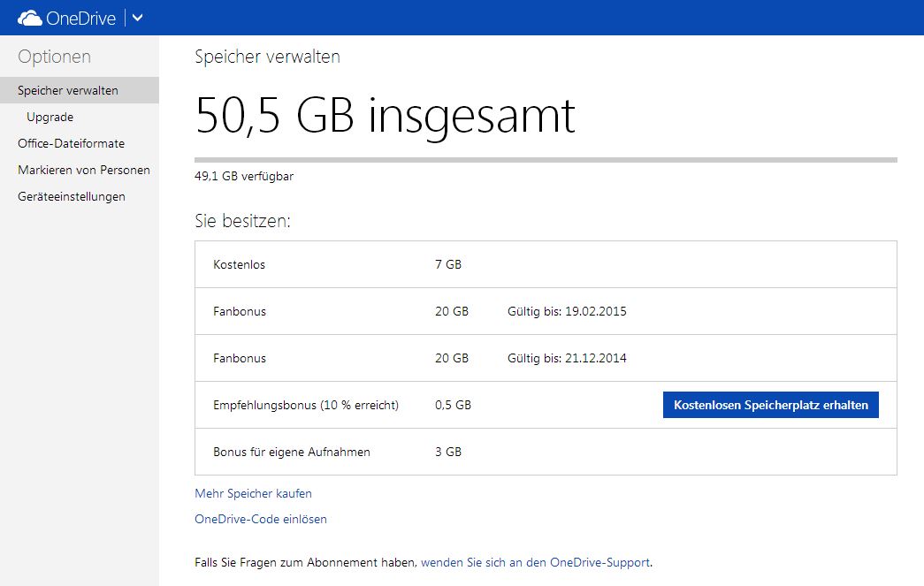Click the Fanbonus row valid until 21.12.2014
This screenshot has width=924, height=586.
(546, 358)
